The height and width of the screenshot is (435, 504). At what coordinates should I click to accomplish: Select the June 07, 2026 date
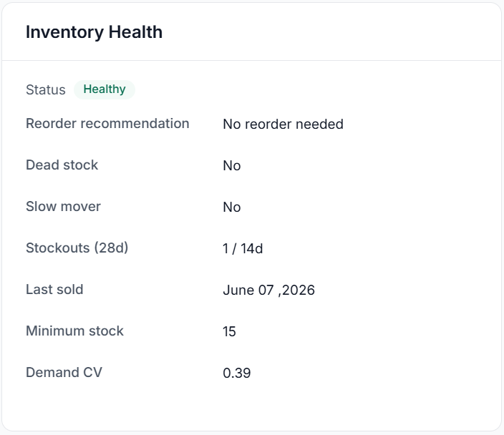click(x=268, y=290)
